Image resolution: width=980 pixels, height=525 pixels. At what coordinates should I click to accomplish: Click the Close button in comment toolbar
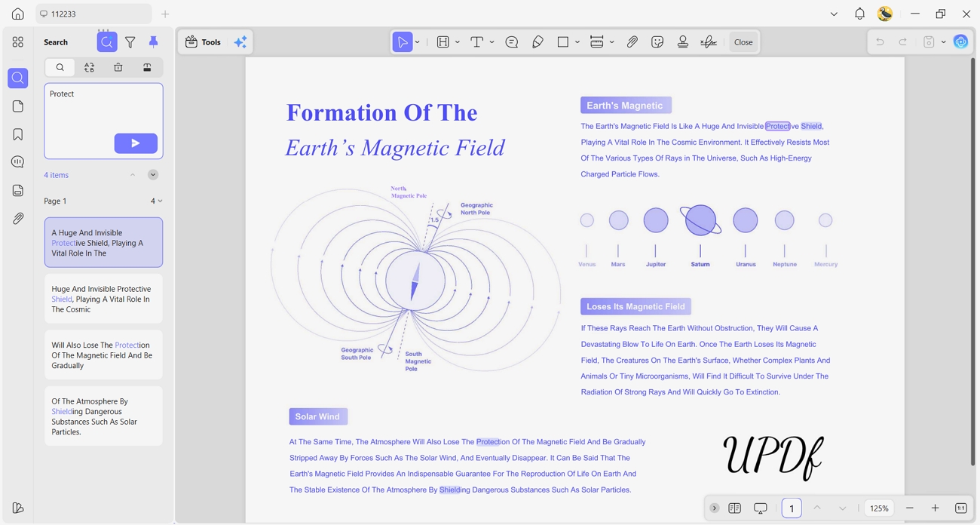click(x=743, y=42)
